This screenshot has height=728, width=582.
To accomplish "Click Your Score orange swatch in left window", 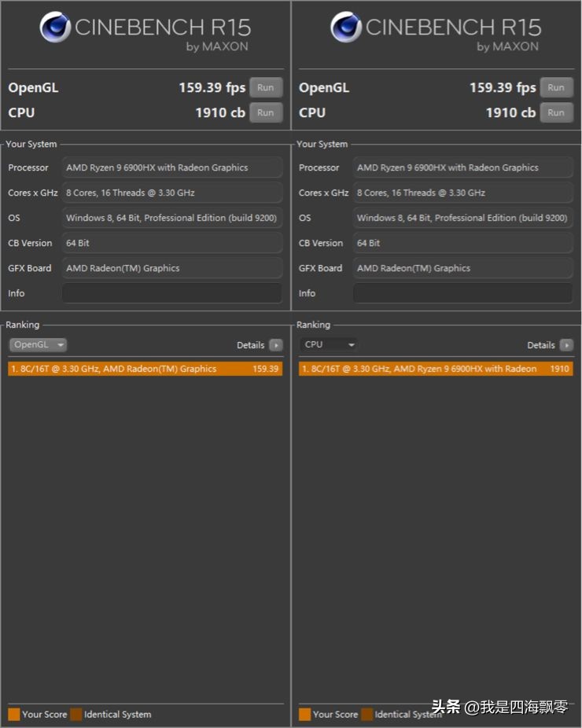I will click(14, 714).
